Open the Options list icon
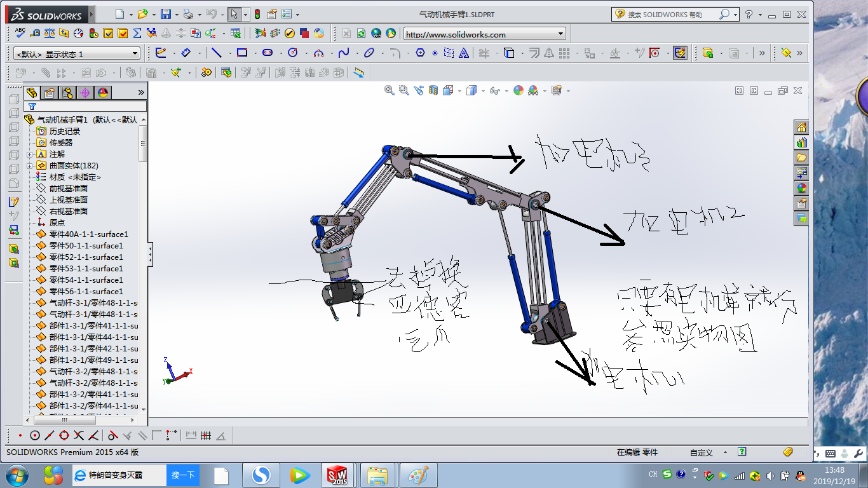 pos(286,14)
